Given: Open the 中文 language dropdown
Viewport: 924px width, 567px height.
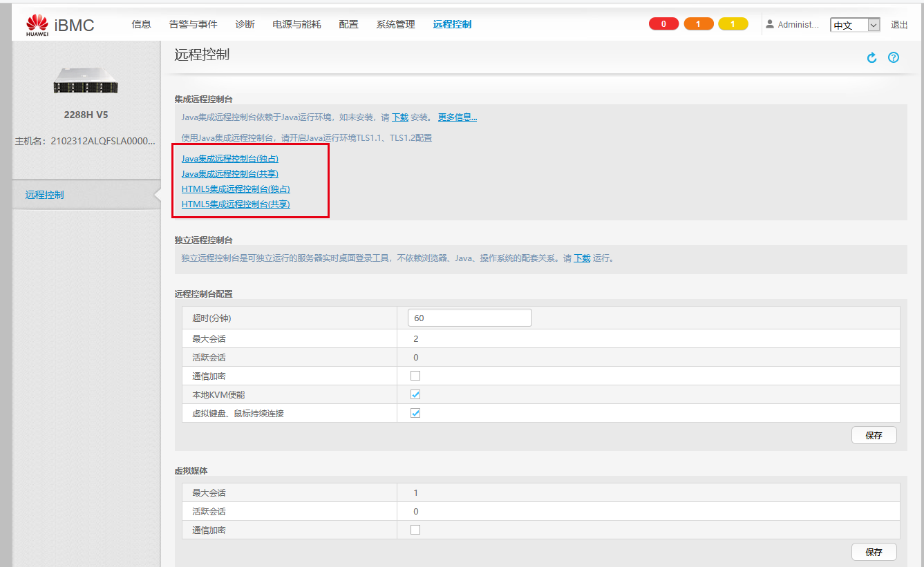Looking at the screenshot, I should click(x=855, y=23).
